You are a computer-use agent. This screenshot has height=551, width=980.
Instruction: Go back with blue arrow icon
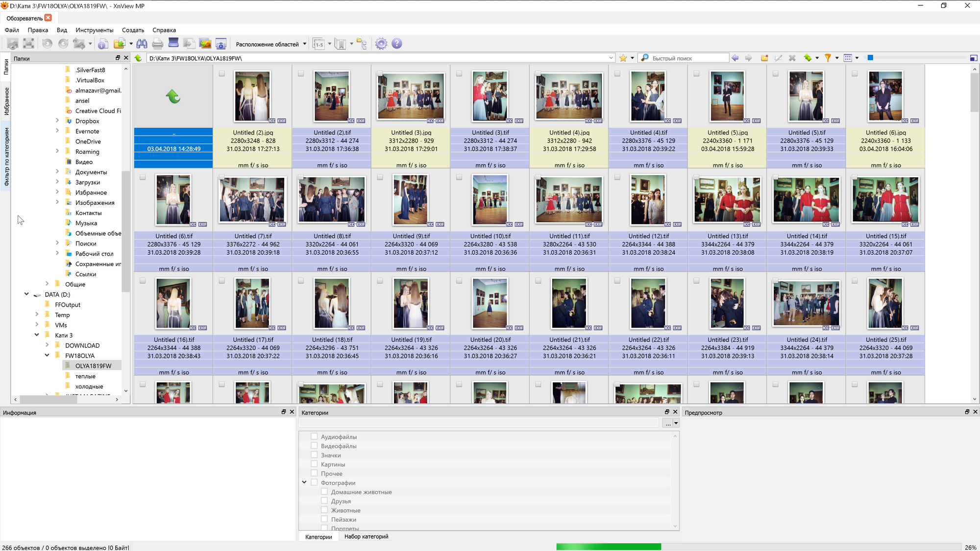coord(735,58)
